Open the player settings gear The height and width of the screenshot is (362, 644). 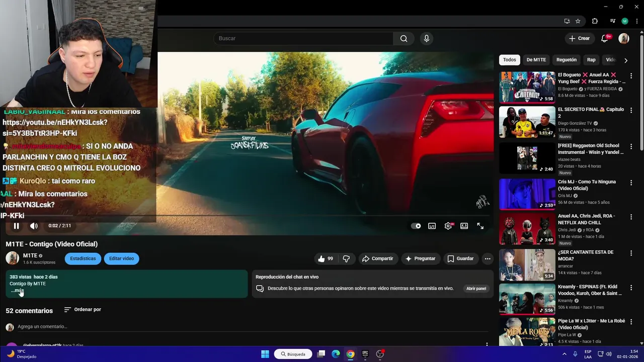coord(448,226)
